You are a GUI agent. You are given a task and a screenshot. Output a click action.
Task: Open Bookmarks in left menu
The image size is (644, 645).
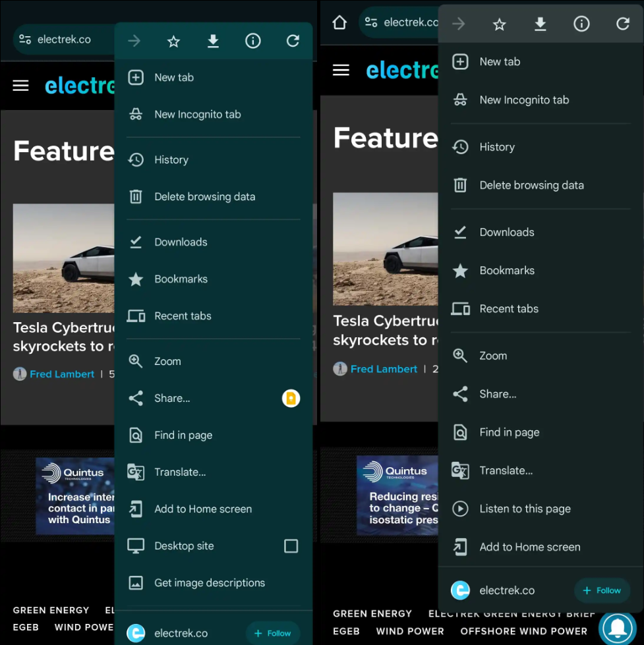pyautogui.click(x=214, y=279)
